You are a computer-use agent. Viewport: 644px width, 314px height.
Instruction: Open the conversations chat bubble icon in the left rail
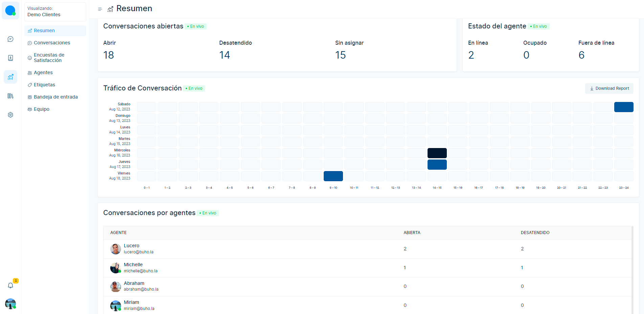tap(10, 39)
